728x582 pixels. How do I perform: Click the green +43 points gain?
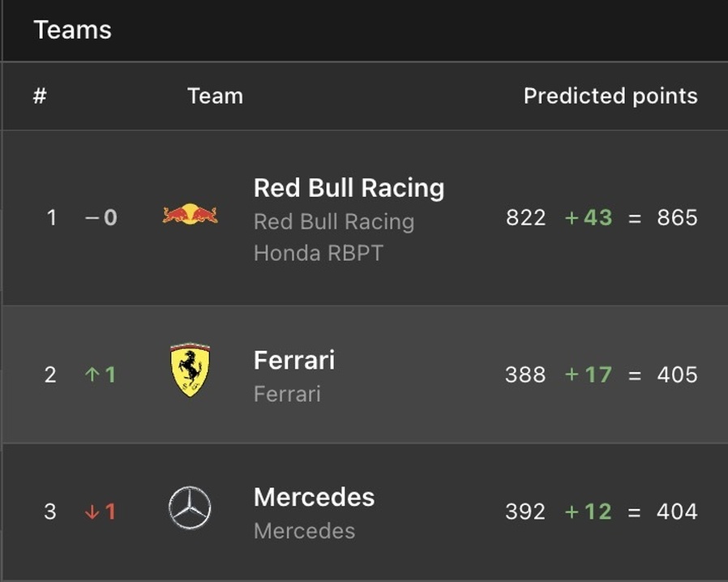(589, 217)
